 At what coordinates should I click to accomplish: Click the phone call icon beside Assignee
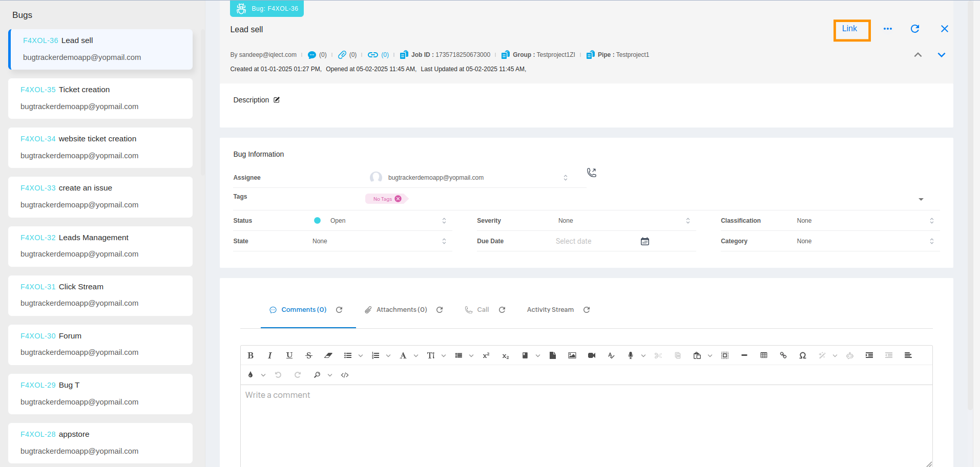click(x=592, y=173)
